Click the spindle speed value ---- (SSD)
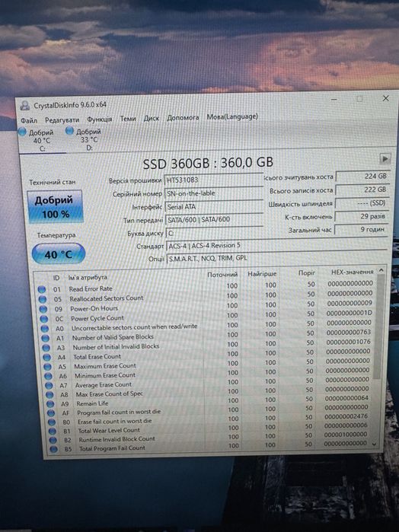 [x=361, y=203]
